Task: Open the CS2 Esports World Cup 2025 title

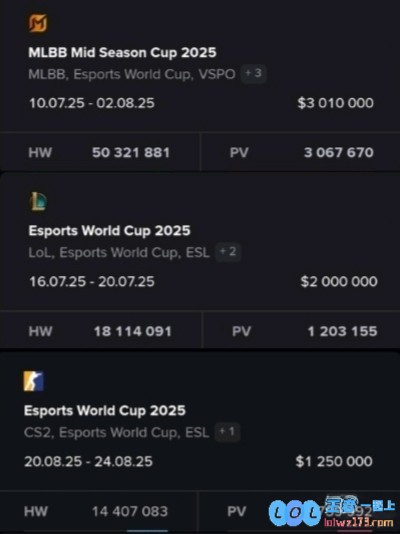Action: [105, 410]
